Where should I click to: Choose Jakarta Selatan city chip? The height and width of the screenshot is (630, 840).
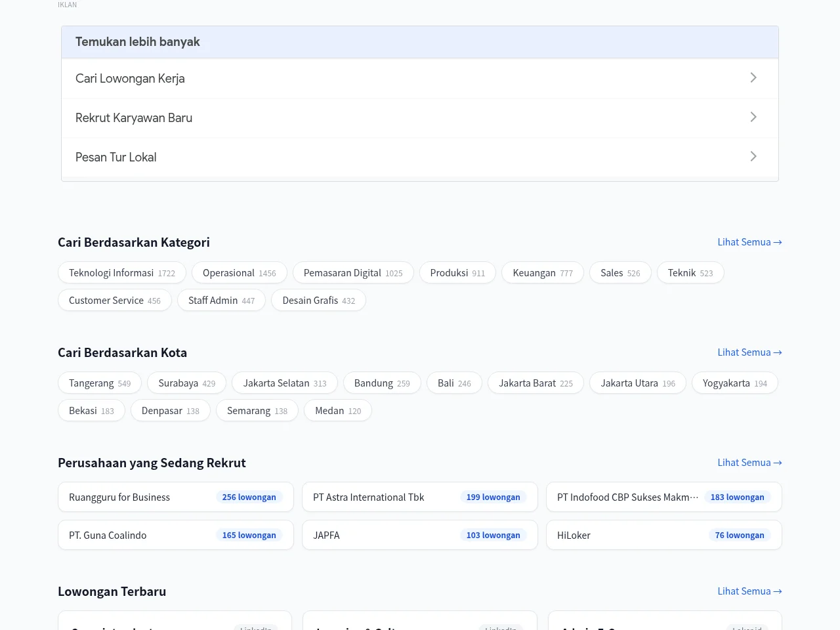pyautogui.click(x=285, y=383)
